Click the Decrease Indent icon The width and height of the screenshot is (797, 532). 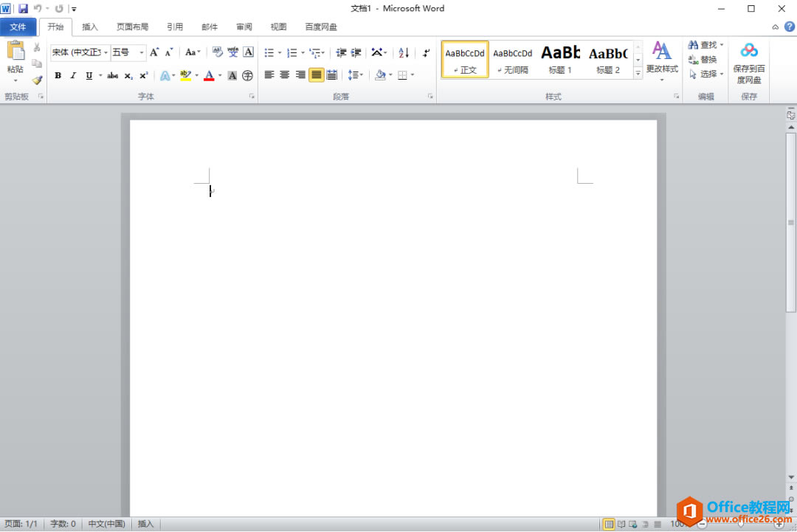coord(341,52)
